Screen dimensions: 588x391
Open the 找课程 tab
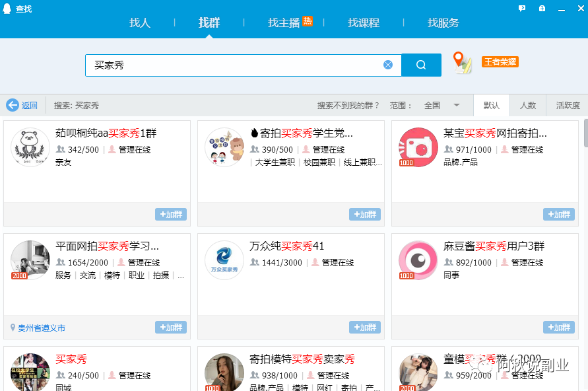click(x=364, y=22)
